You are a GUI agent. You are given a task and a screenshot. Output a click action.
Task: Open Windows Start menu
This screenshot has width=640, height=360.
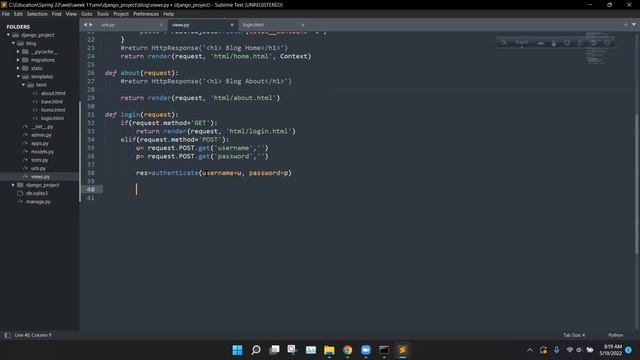(x=237, y=350)
